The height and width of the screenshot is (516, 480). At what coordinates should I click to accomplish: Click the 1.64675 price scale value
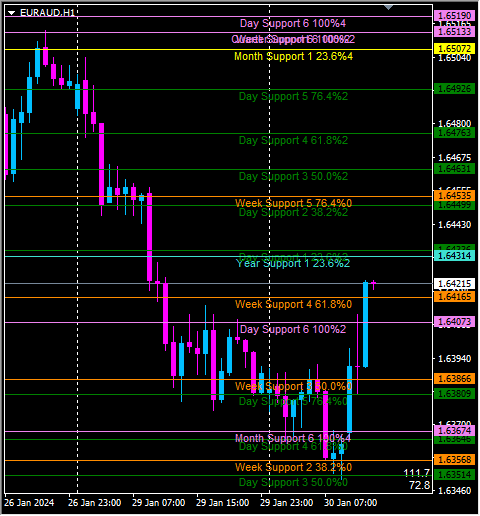[x=455, y=158]
